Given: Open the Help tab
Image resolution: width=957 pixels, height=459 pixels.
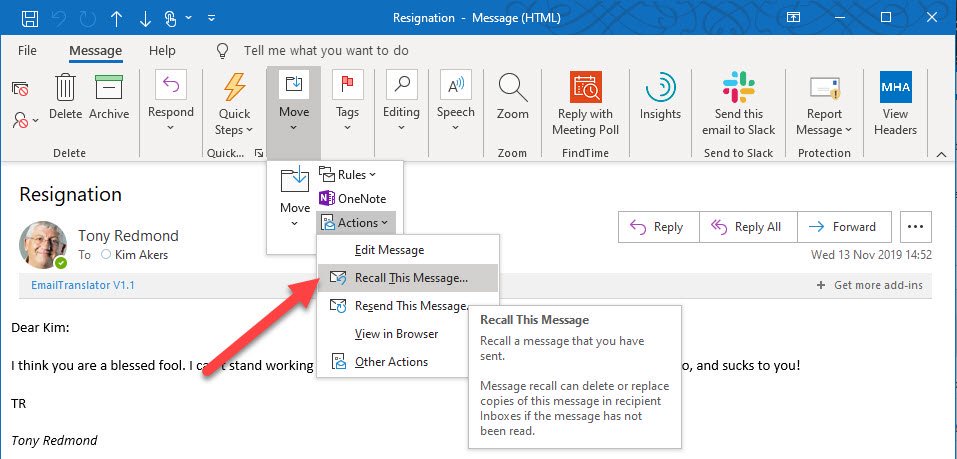Looking at the screenshot, I should coord(162,51).
